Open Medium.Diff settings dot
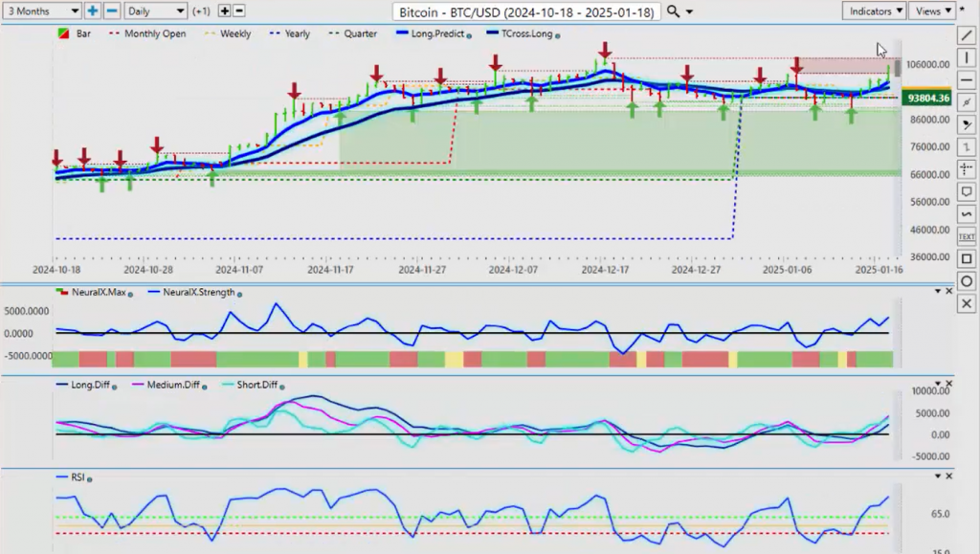 (x=205, y=387)
